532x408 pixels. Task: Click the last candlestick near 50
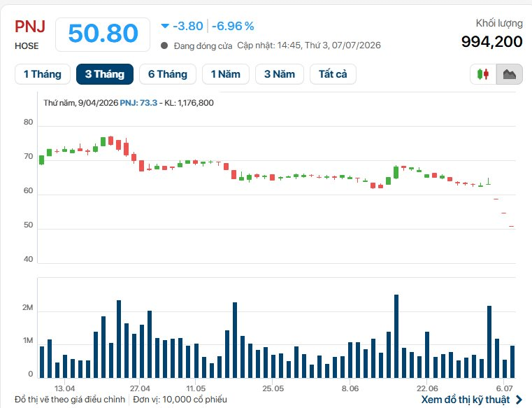coord(511,226)
